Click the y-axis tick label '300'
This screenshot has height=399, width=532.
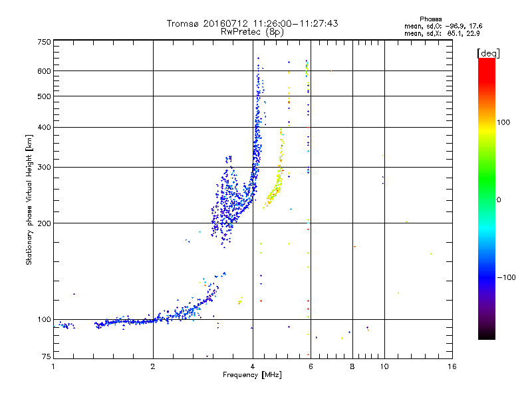coord(45,167)
